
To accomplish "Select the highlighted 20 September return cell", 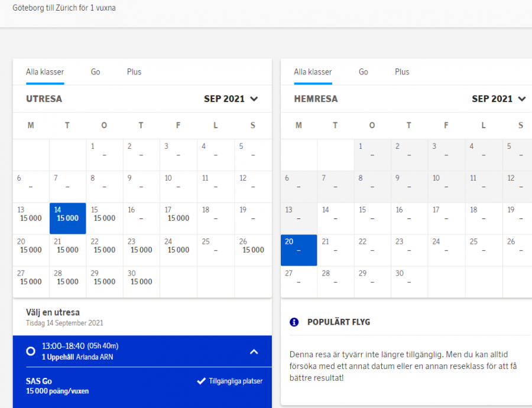I will [299, 250].
